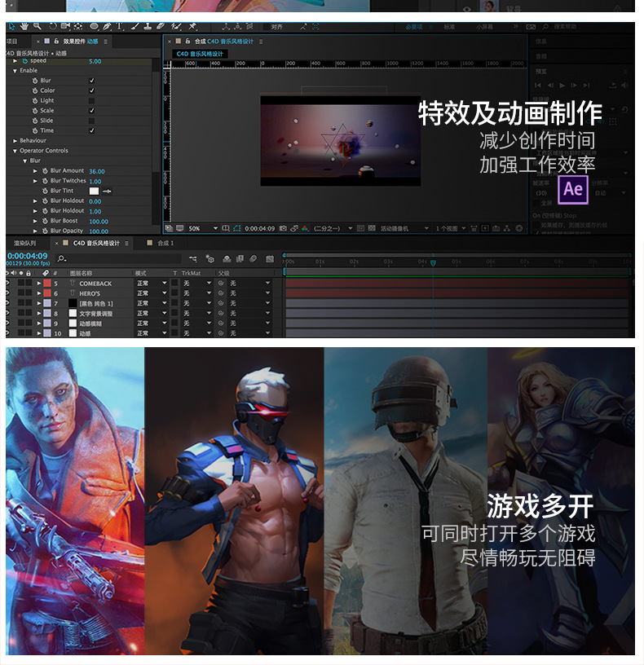The image size is (644, 665).
Task: Select the Unified Camera tool
Action: [65, 26]
